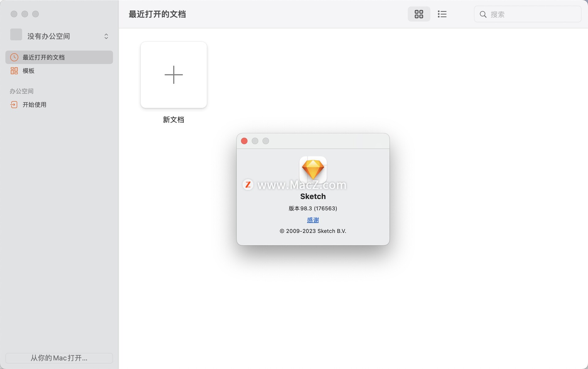This screenshot has width=588, height=369.
Task: Open 最近打开的文档 in sidebar
Action: pyautogui.click(x=59, y=57)
